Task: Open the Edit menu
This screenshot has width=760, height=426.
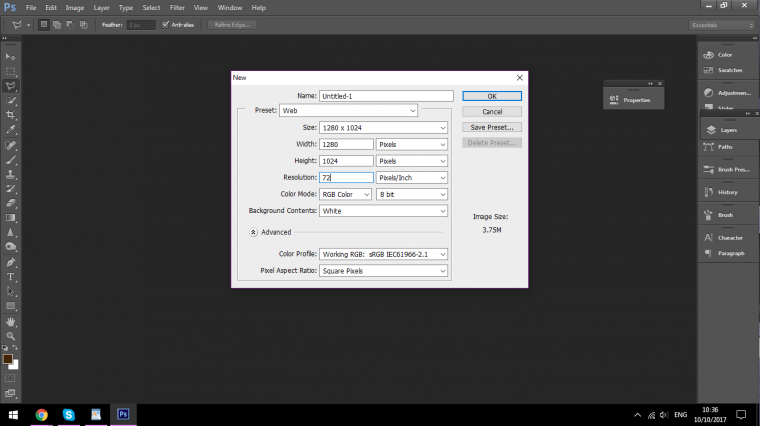Action: (x=51, y=8)
